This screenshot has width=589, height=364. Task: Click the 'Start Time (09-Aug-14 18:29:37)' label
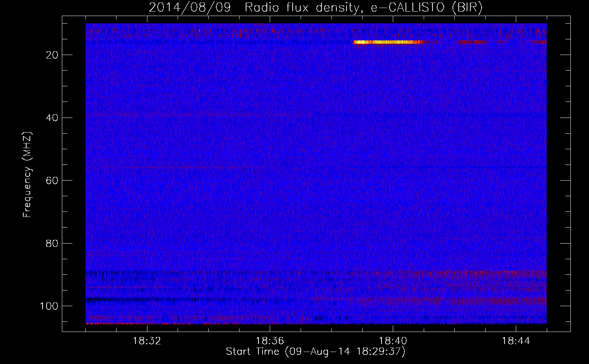[x=316, y=352]
